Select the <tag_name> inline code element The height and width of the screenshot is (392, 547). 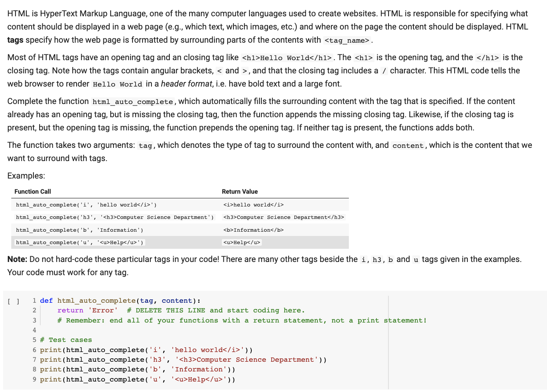346,40
